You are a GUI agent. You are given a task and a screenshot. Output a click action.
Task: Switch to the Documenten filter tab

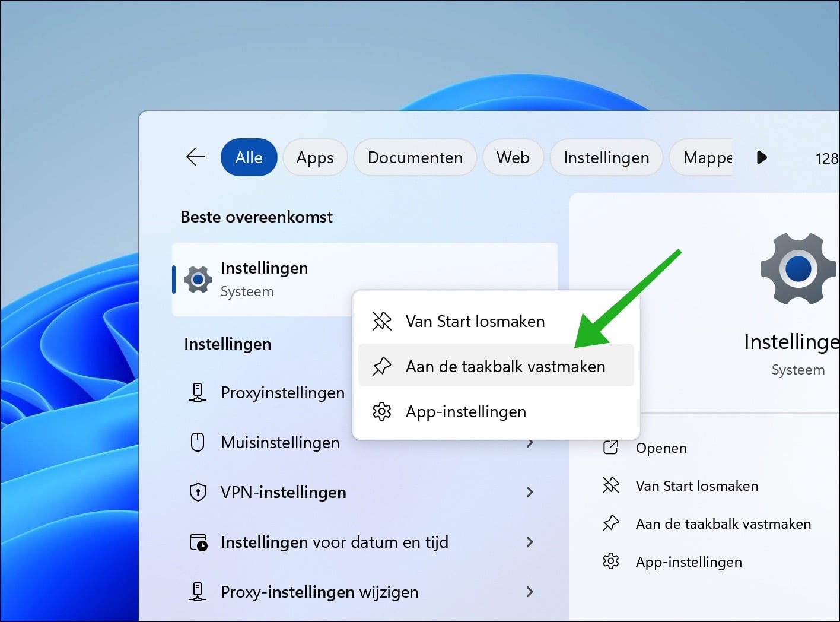click(415, 157)
